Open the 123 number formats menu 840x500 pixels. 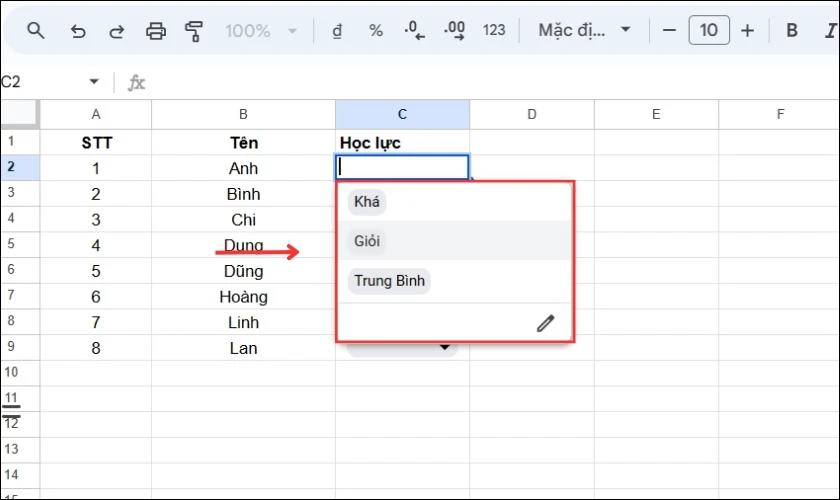494,30
